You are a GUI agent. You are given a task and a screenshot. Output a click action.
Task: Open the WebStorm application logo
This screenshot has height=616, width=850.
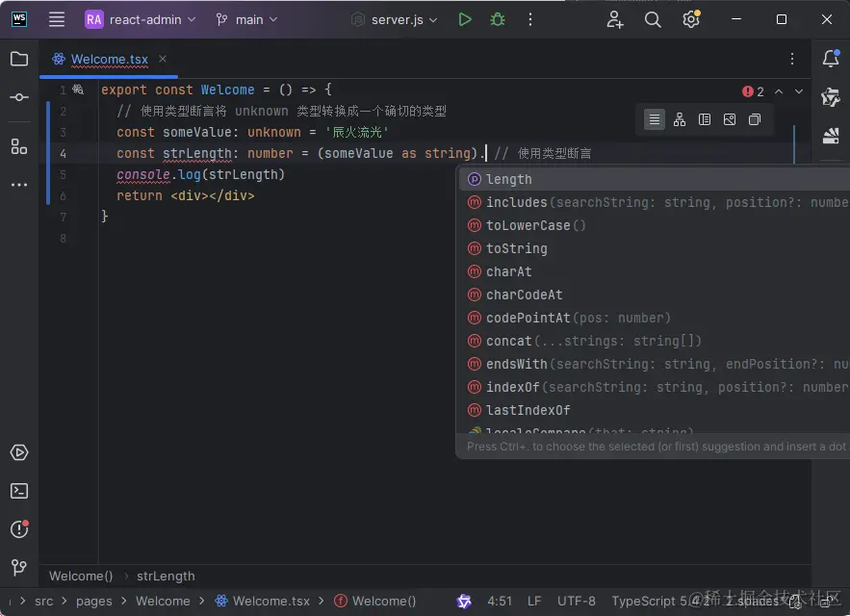click(x=19, y=19)
